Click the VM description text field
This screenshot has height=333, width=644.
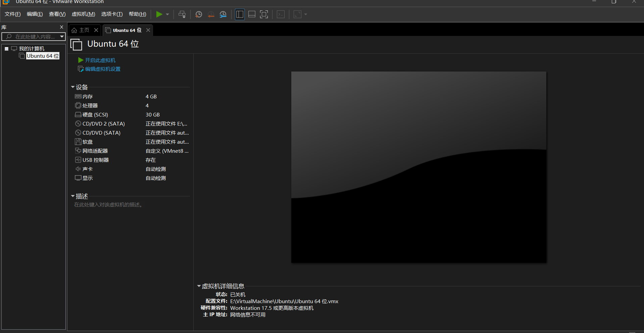[108, 205]
